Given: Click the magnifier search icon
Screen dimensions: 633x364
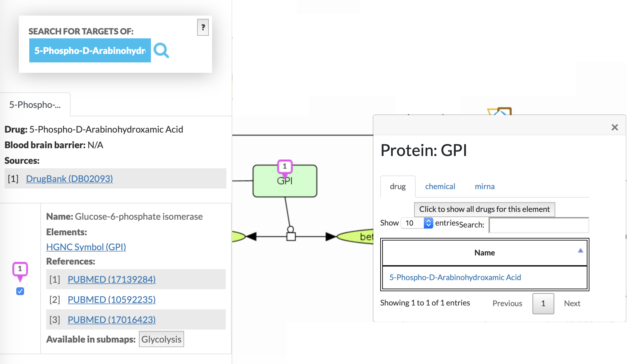Looking at the screenshot, I should [x=161, y=50].
